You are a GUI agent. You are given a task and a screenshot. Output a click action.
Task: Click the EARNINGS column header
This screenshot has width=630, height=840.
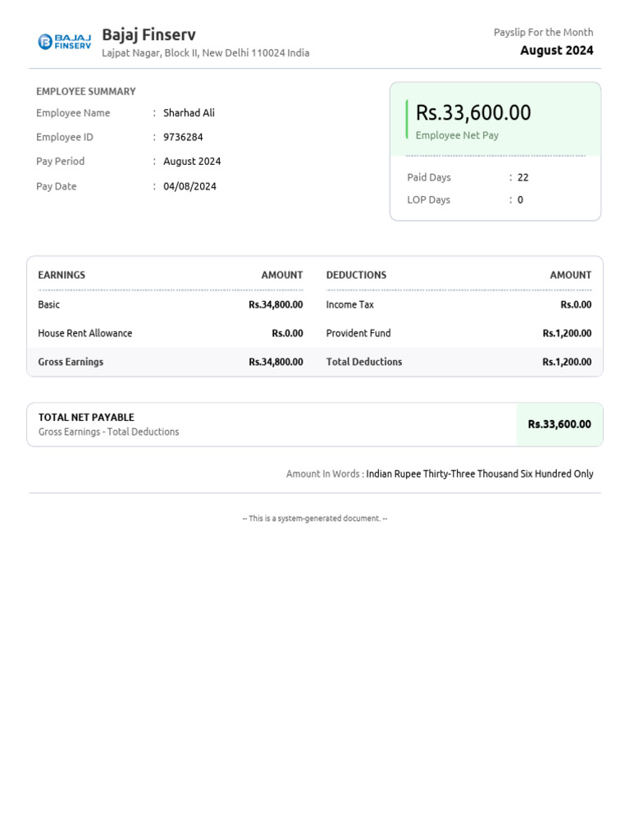click(62, 275)
